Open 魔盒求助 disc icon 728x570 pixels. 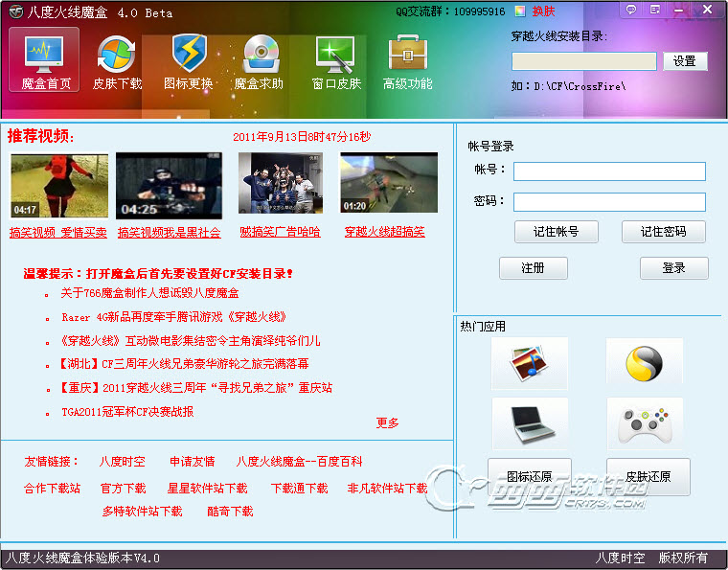tap(260, 62)
